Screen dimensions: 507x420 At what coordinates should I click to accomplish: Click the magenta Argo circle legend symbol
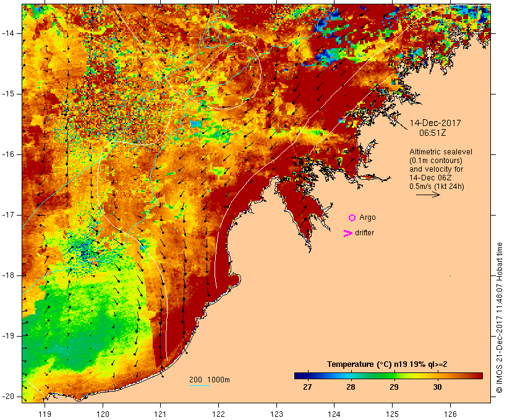pos(352,218)
